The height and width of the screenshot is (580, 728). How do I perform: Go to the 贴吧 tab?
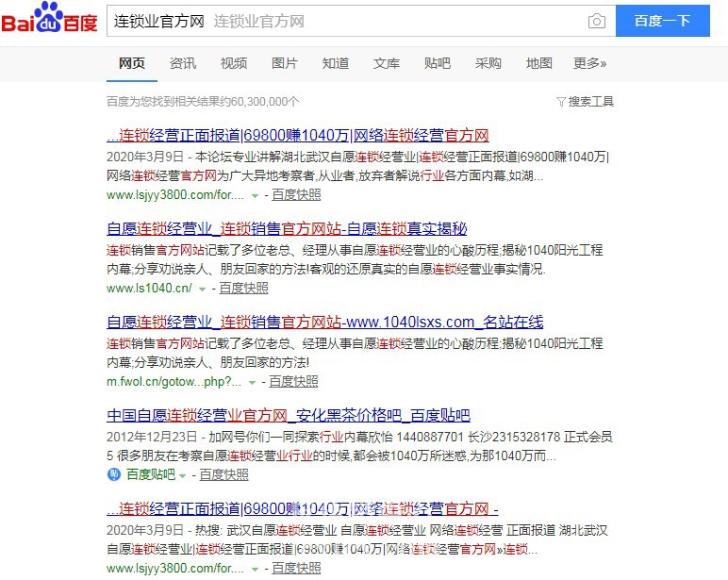(x=438, y=63)
